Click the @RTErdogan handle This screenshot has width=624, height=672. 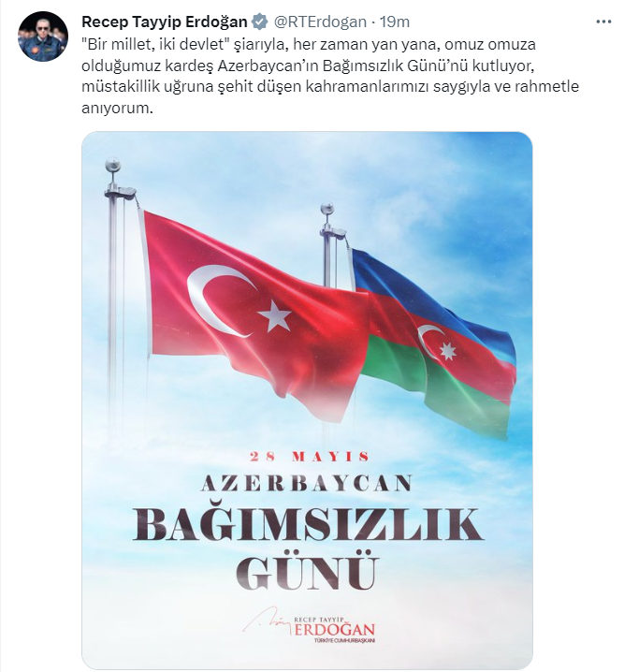(x=320, y=22)
